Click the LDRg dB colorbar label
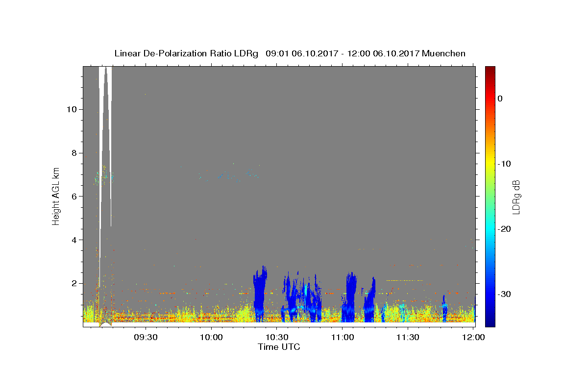The image size is (588, 392). click(515, 196)
